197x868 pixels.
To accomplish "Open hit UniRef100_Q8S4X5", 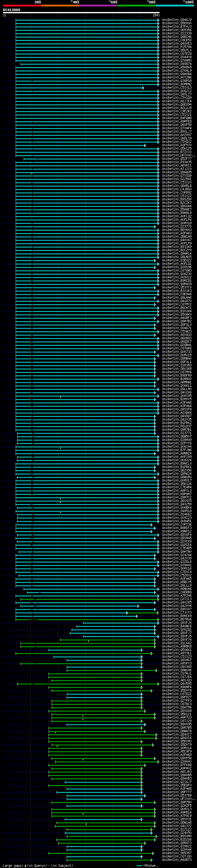I will coord(177,501).
